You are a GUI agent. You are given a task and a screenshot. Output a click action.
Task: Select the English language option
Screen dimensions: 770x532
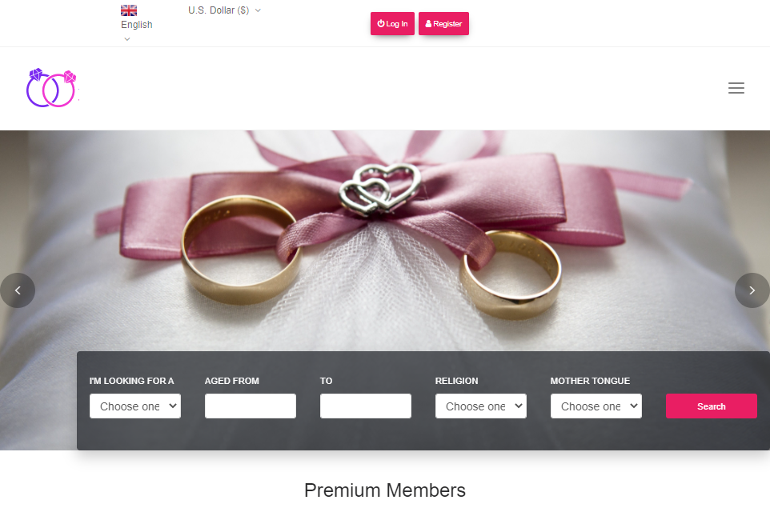(x=137, y=25)
